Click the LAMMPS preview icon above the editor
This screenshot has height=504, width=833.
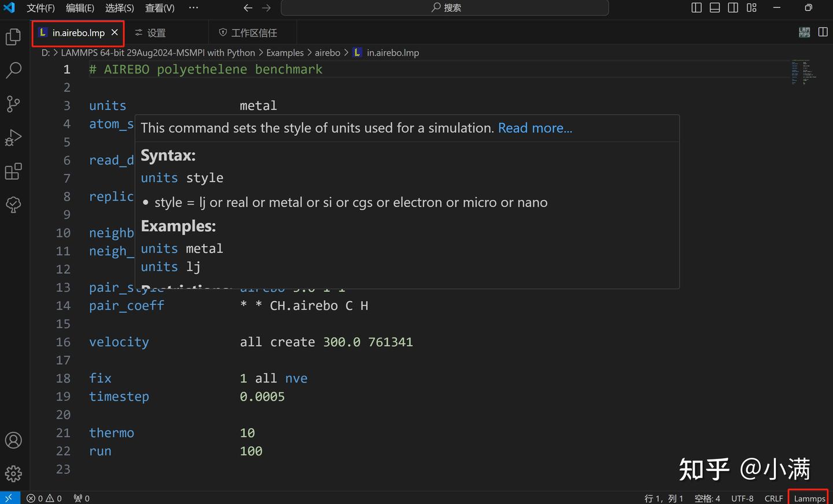[x=804, y=32]
